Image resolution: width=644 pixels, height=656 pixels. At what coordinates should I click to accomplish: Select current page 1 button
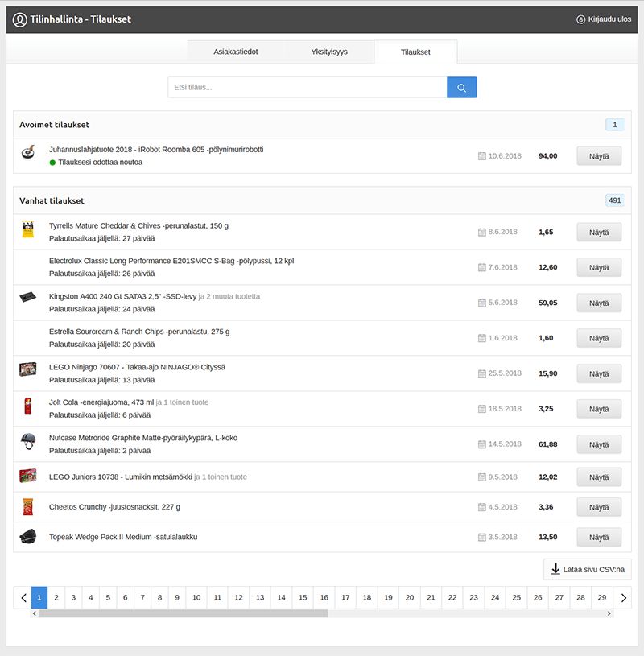pos(39,598)
